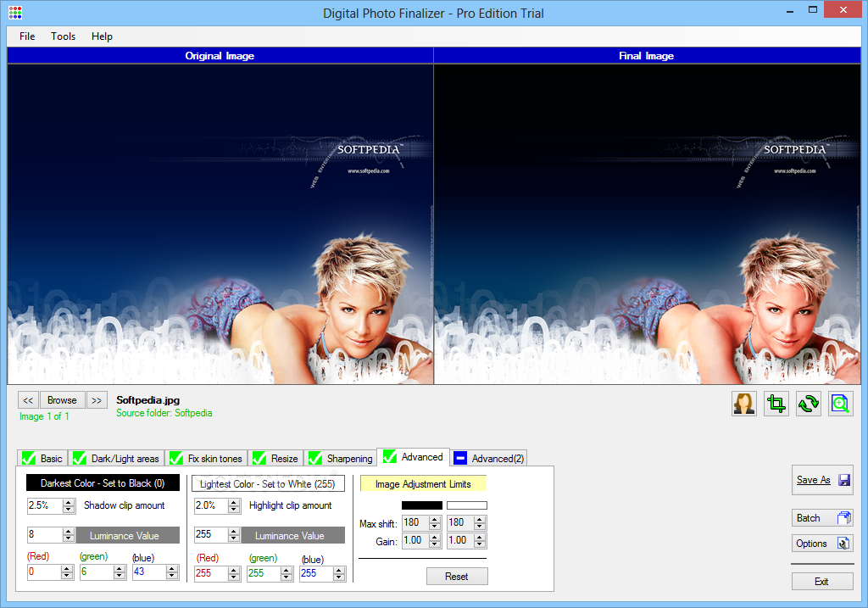Click the green rotate arrows icon
The height and width of the screenshot is (608, 868).
click(x=808, y=403)
